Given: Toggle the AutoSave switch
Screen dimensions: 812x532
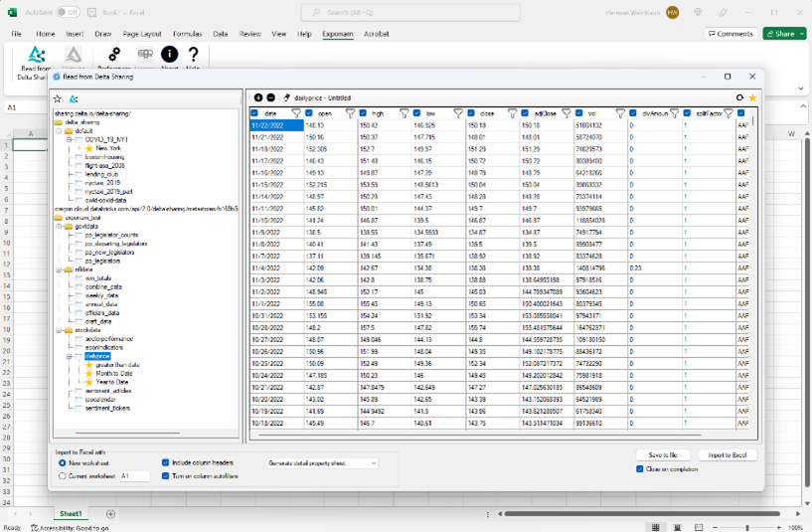Looking at the screenshot, I should click(x=69, y=12).
